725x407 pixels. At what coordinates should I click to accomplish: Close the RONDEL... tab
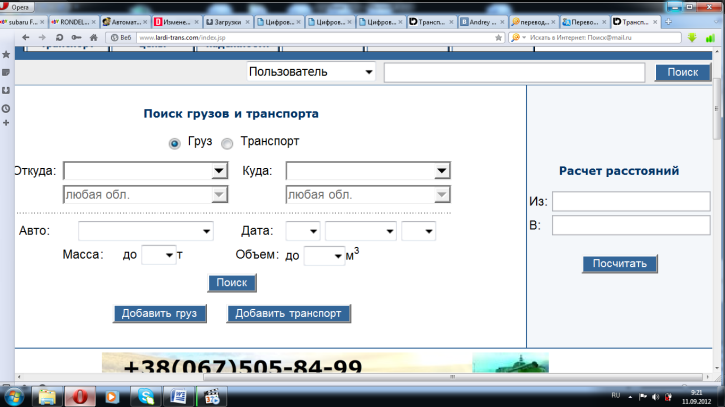93,22
